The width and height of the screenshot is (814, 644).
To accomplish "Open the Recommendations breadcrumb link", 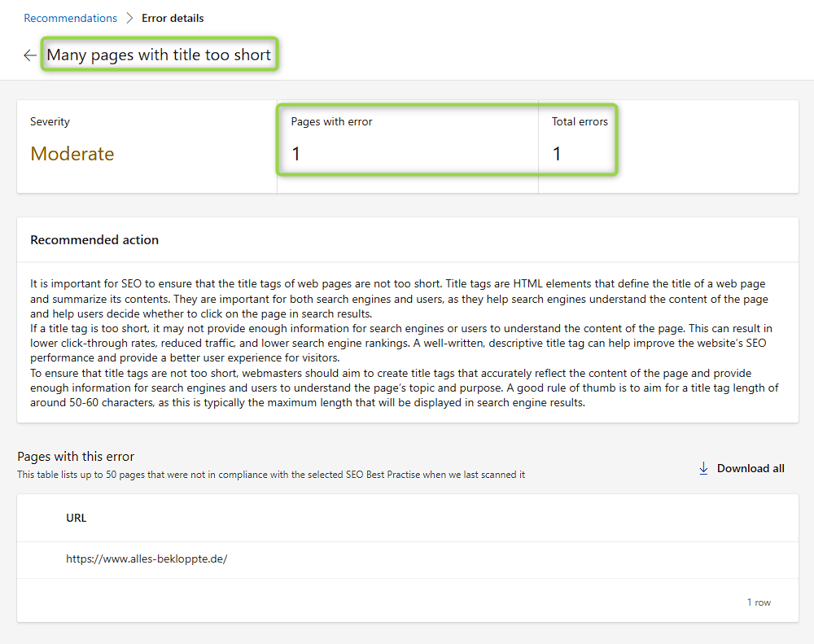I will click(71, 18).
